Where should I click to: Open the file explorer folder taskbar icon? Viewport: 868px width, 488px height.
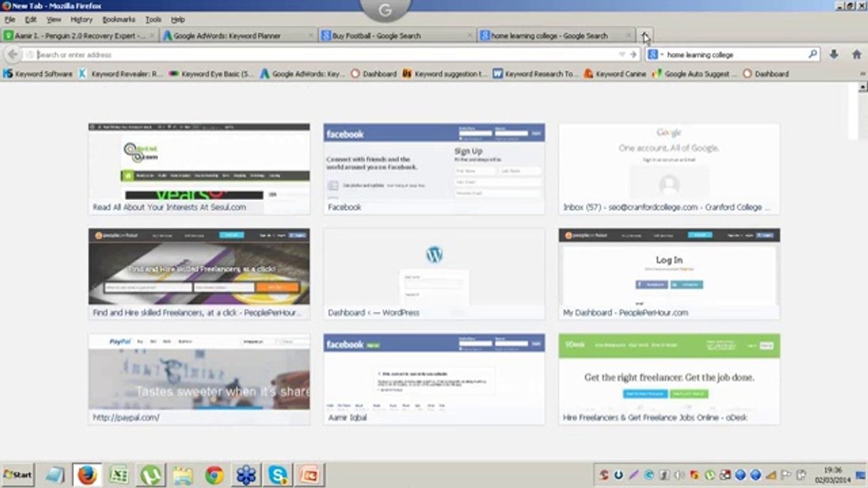(182, 474)
